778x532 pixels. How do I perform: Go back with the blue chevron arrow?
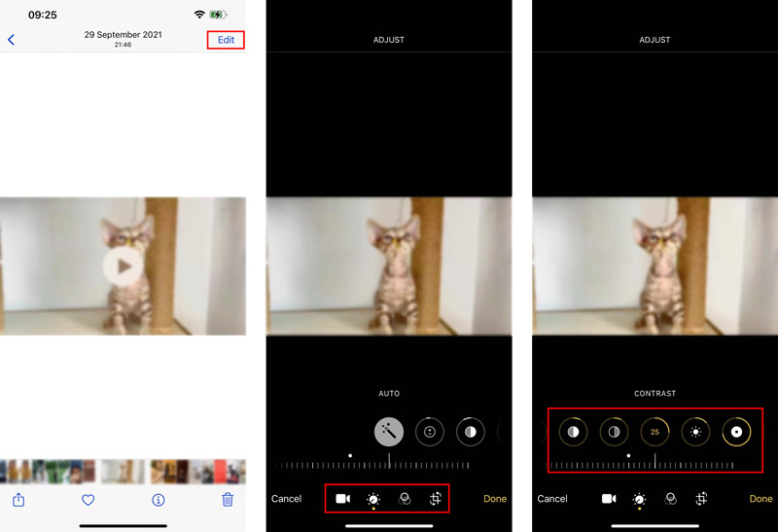tap(11, 40)
